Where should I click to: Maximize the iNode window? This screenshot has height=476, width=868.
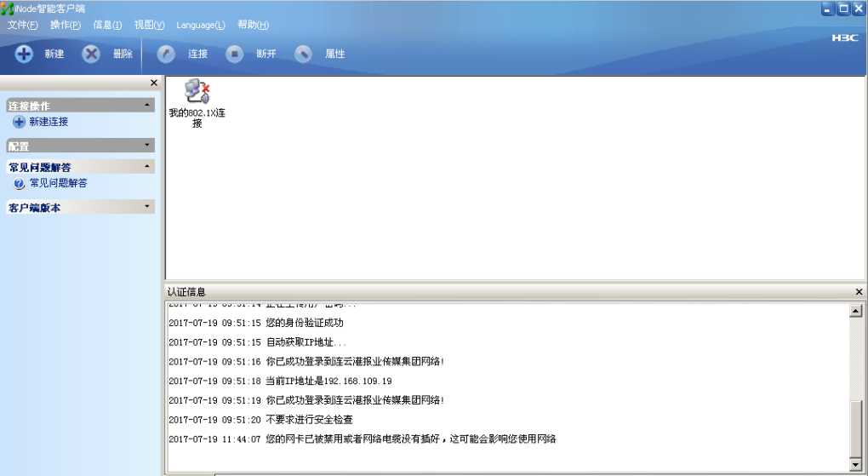click(x=843, y=9)
